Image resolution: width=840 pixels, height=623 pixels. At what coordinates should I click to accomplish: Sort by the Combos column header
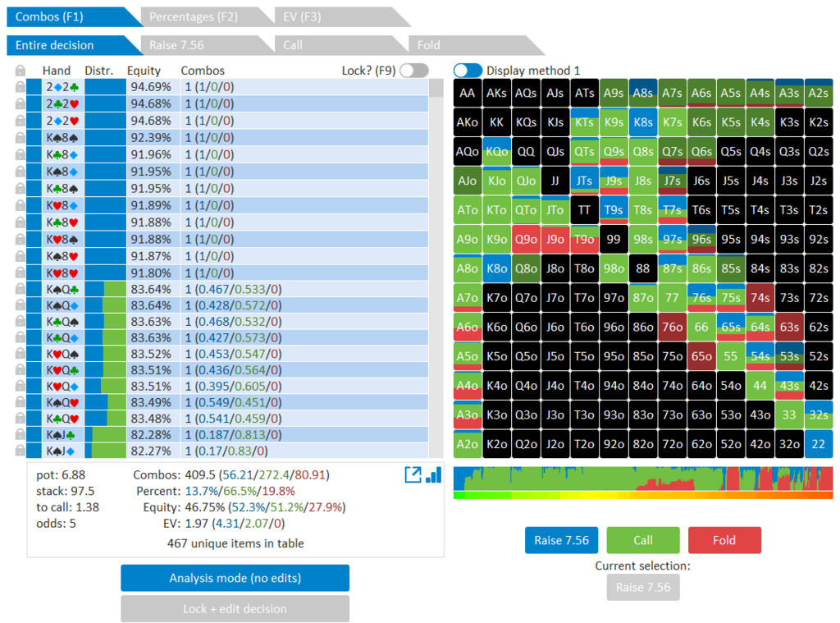click(203, 71)
